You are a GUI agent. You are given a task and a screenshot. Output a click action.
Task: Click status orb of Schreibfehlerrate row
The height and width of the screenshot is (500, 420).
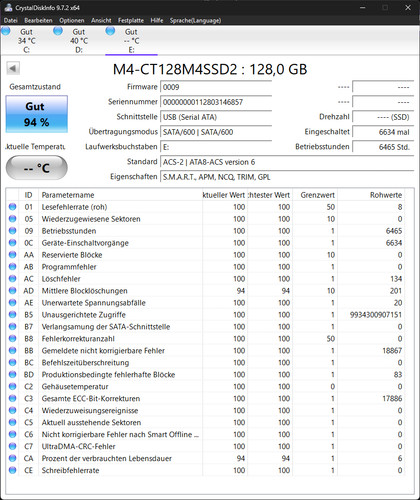point(13,470)
